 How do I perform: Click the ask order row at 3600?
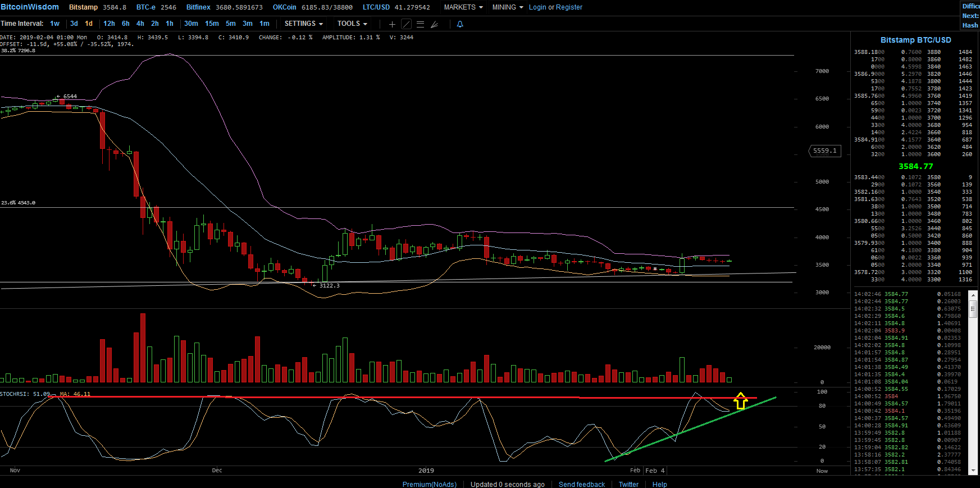coord(913,154)
